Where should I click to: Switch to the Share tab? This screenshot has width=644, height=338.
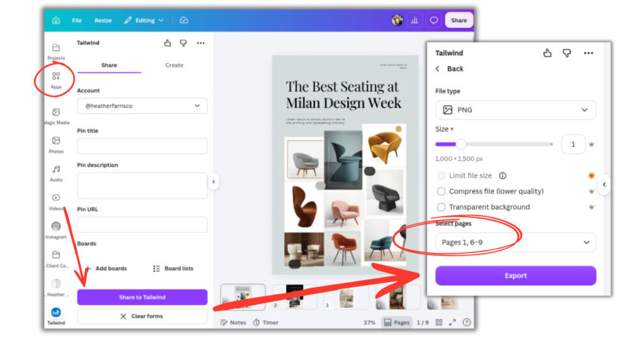(x=109, y=65)
